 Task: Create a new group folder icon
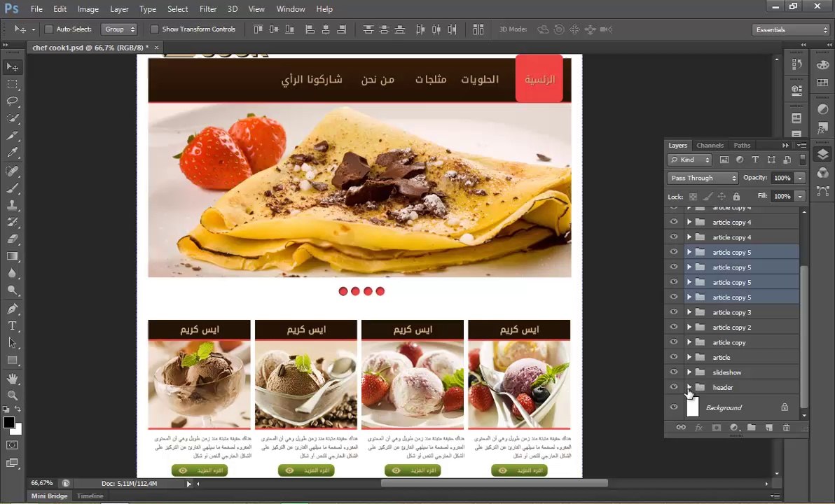click(751, 428)
